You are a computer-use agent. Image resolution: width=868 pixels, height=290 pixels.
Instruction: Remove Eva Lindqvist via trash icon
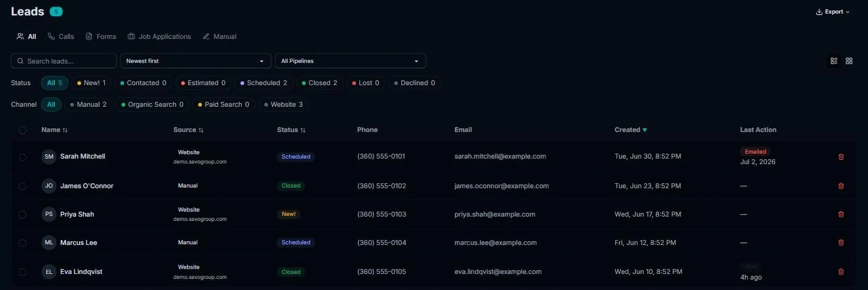tap(841, 271)
